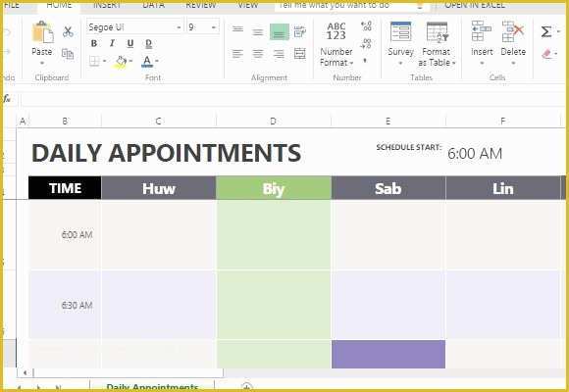
Task: Toggle Italic formatting
Action: coord(112,43)
